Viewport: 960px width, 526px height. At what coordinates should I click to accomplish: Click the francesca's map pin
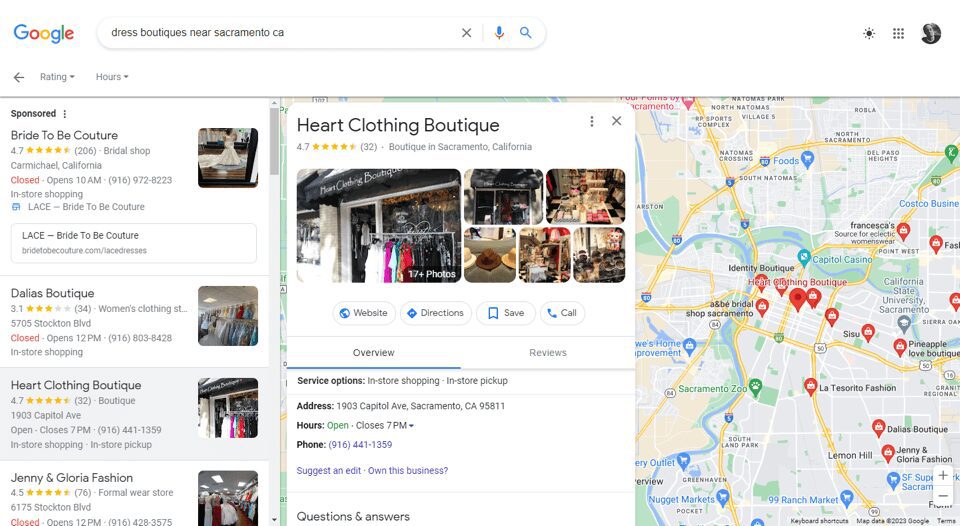coord(904,231)
